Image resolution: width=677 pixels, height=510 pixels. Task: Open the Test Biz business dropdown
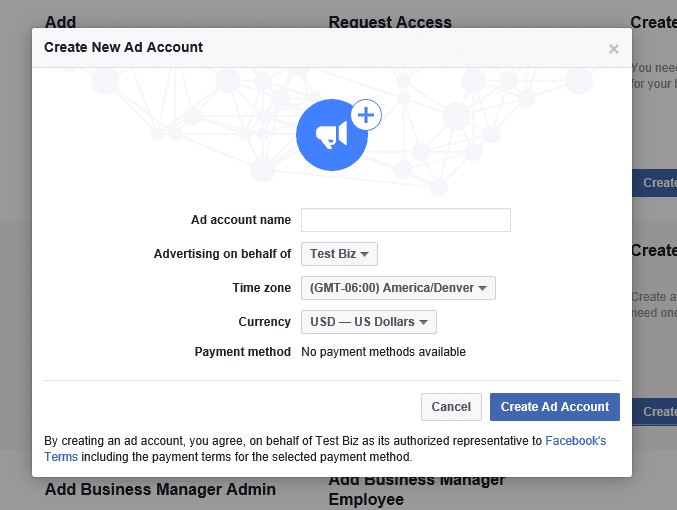pos(339,254)
